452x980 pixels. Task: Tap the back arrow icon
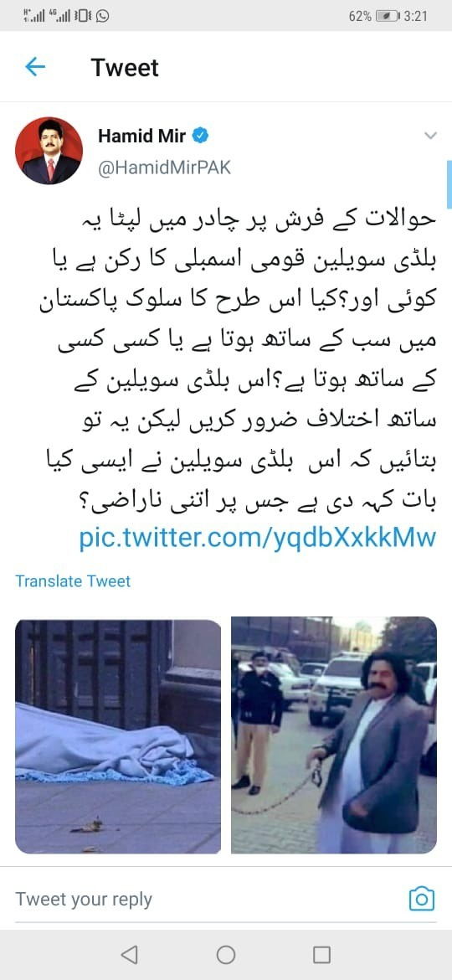click(x=35, y=67)
